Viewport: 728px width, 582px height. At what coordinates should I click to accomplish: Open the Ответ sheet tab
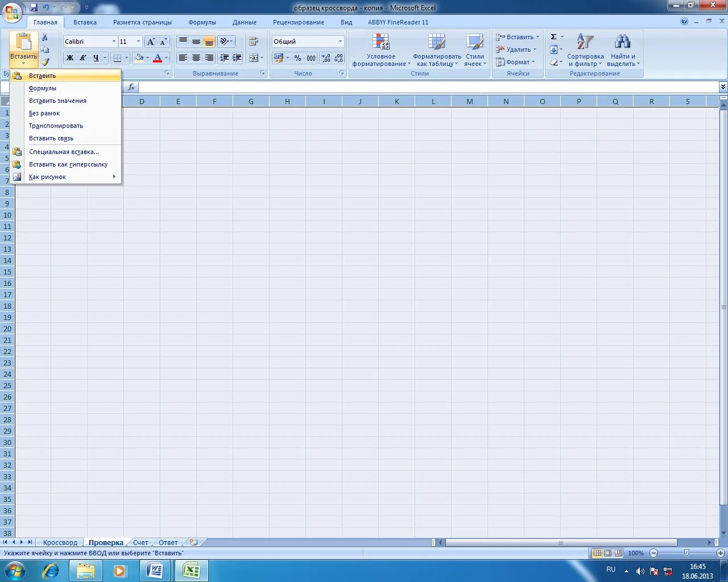[168, 543]
